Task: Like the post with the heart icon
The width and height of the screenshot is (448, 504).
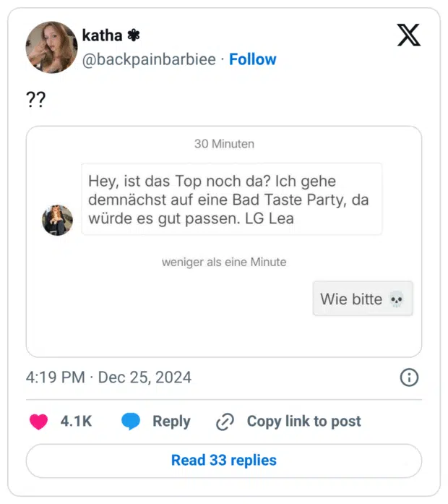Action: point(38,422)
